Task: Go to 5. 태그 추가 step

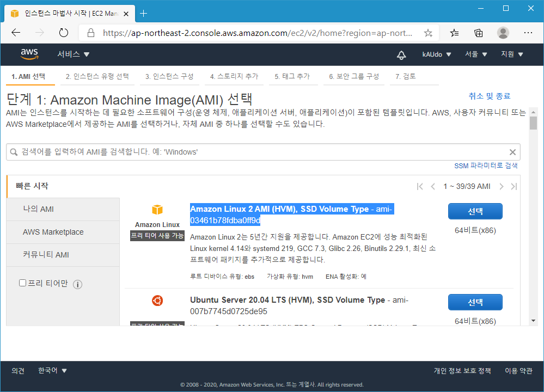Action: 292,76
